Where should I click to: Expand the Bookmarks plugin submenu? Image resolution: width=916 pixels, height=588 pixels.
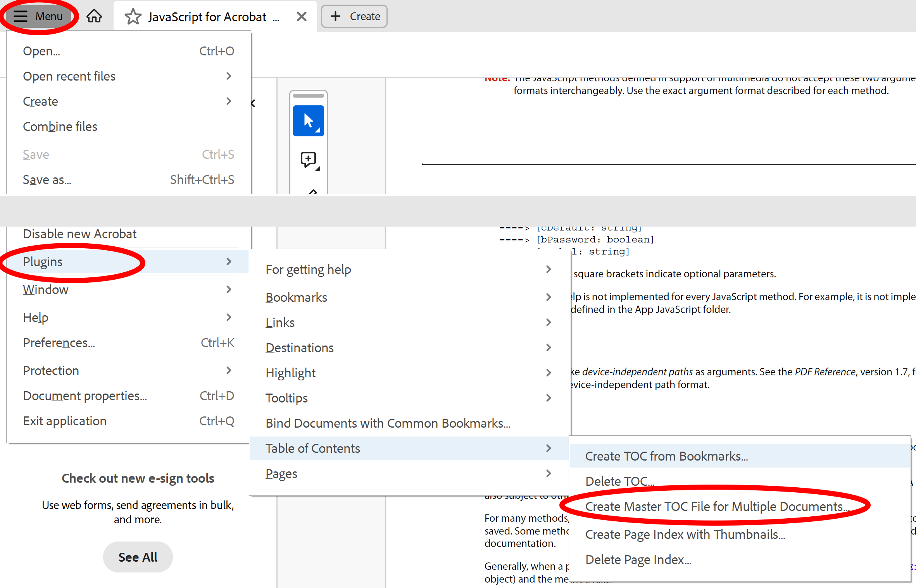click(x=410, y=297)
